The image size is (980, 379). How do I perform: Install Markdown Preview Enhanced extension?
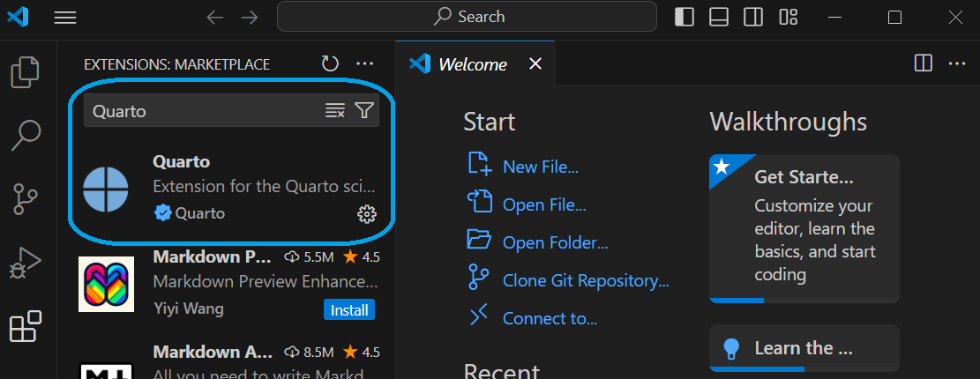[349, 309]
